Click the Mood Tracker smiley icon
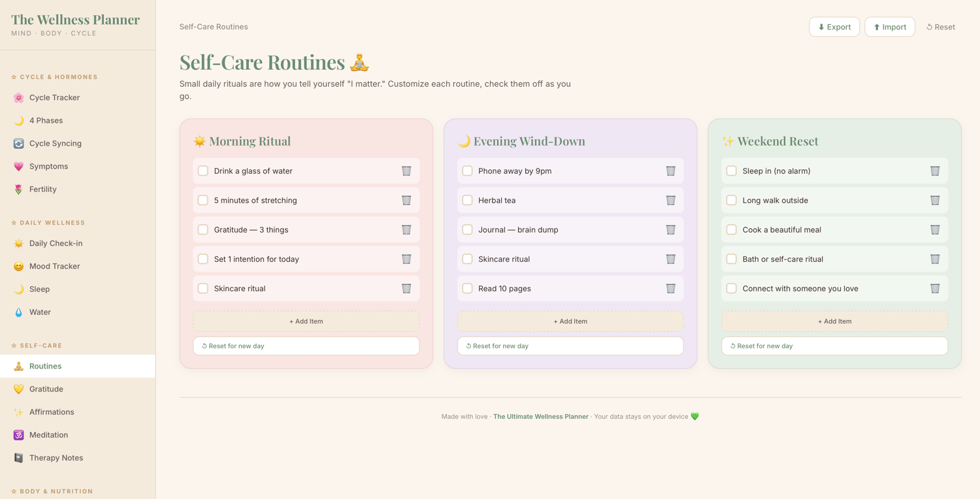 [x=18, y=266]
